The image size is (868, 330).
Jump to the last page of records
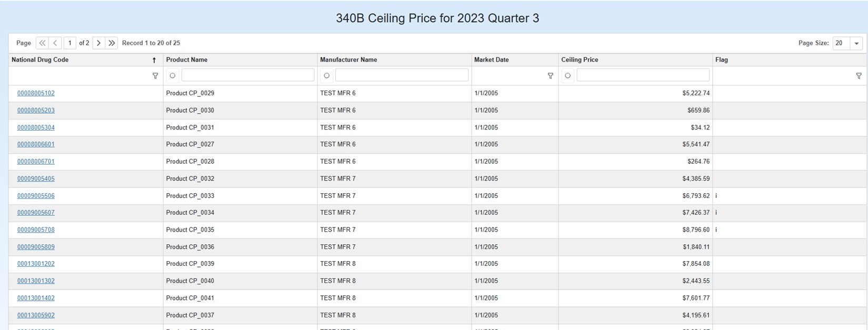112,43
